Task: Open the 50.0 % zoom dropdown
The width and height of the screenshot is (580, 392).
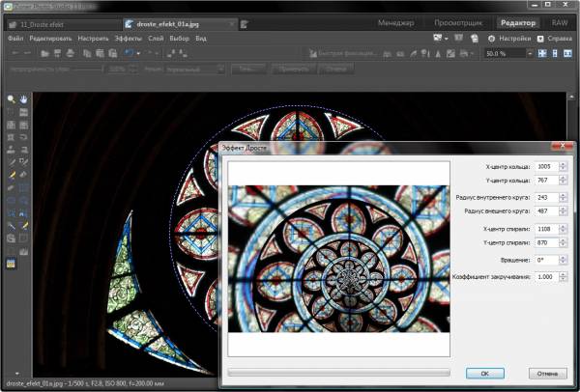Action: (x=528, y=53)
